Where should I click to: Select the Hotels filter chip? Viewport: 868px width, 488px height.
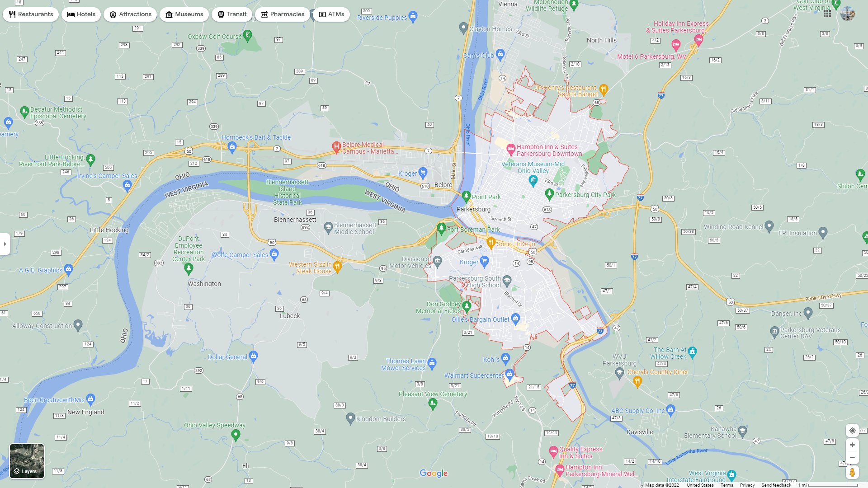pos(81,14)
